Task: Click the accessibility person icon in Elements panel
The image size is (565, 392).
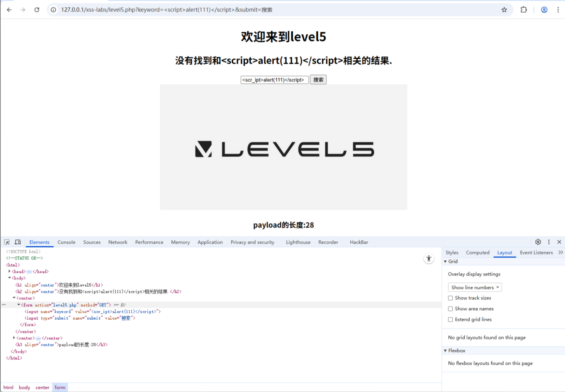Action: [x=429, y=259]
